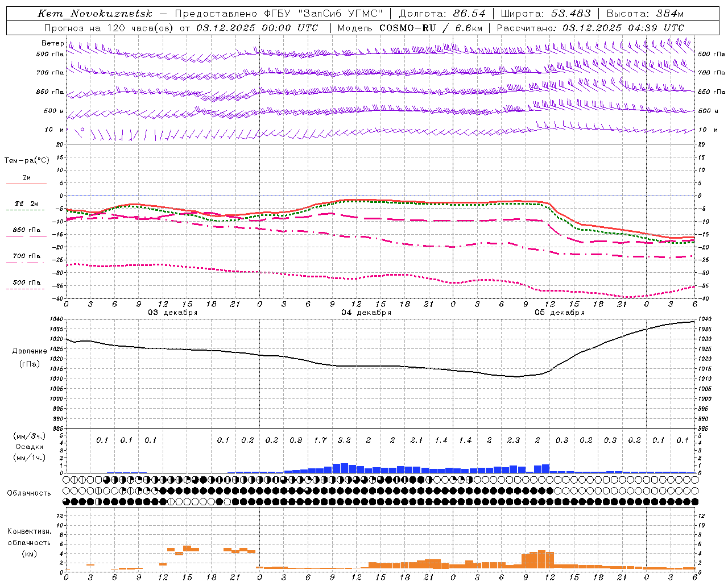Viewport: 728px width, 582px height.
Task: Select the longitude value Долгота: 86.54
Action: 442,14
